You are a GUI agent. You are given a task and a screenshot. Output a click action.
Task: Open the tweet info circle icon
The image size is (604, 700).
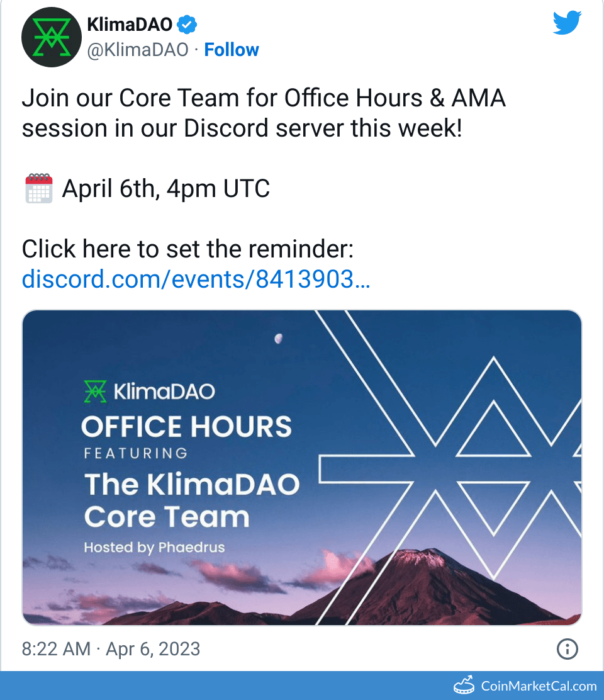(568, 648)
